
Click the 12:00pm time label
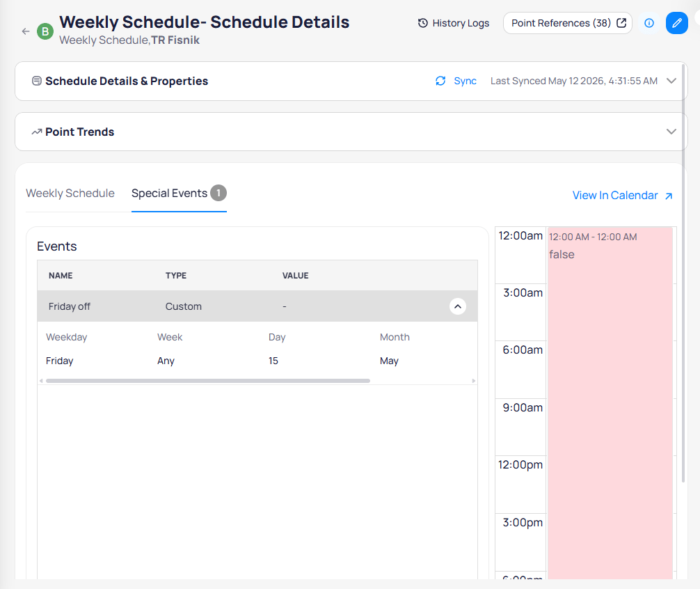pyautogui.click(x=520, y=465)
